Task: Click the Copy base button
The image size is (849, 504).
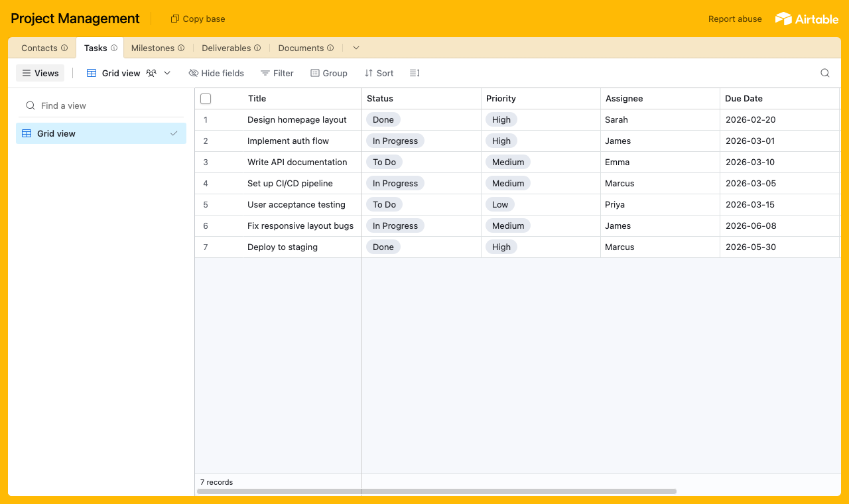Action: 198,19
